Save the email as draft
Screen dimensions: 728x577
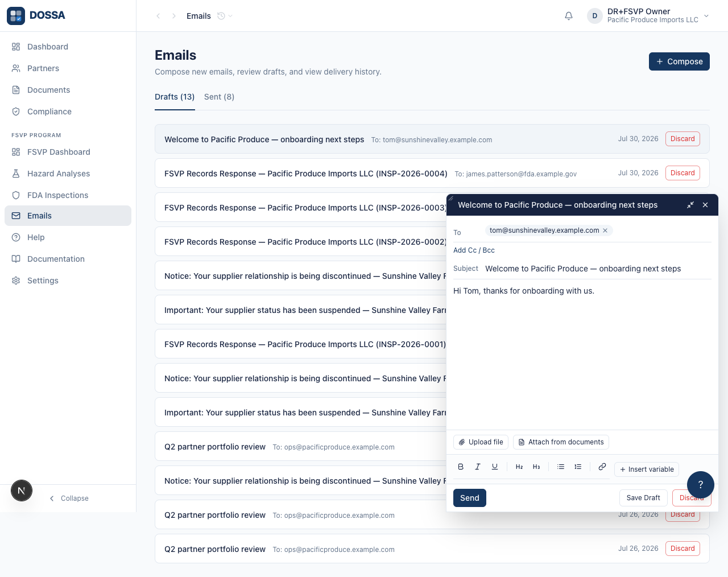[643, 498]
